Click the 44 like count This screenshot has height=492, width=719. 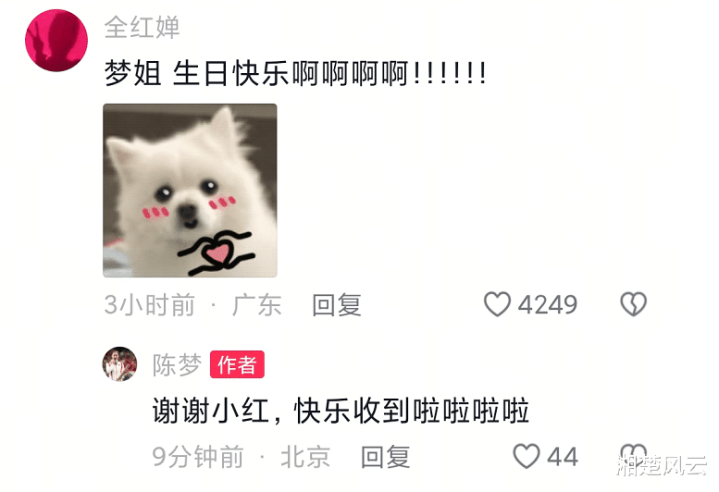[563, 457]
